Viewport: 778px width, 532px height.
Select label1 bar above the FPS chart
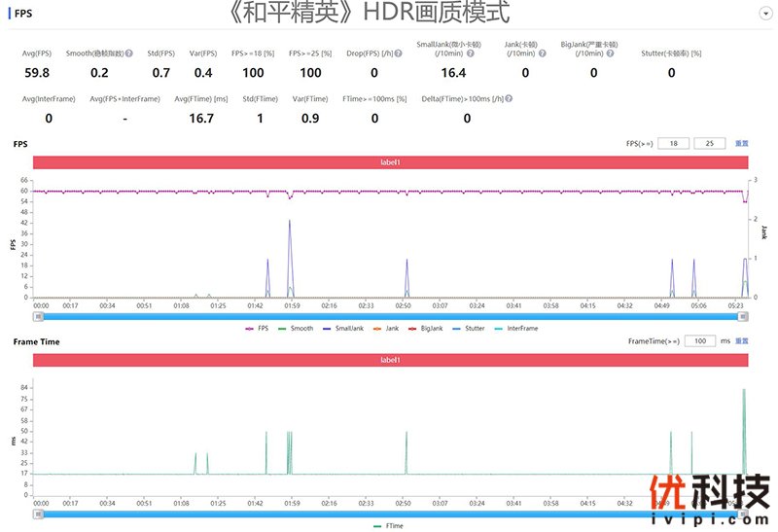[x=390, y=162]
